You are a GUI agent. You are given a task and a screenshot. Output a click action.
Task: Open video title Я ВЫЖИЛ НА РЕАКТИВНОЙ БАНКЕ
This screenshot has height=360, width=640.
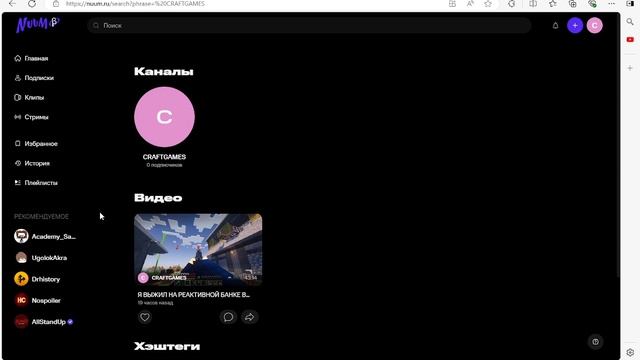point(193,294)
